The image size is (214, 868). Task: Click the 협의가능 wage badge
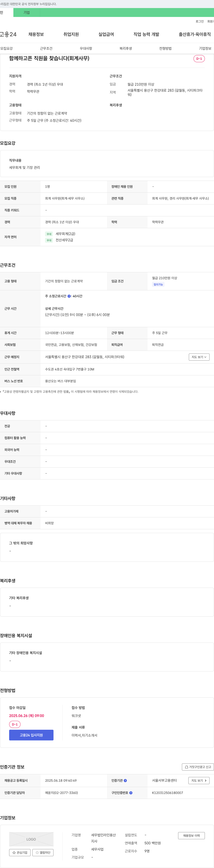[158, 284]
